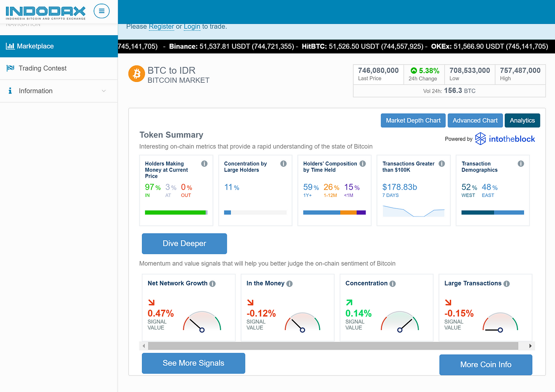Click info icon for Holders' Composition by Time

tap(363, 164)
